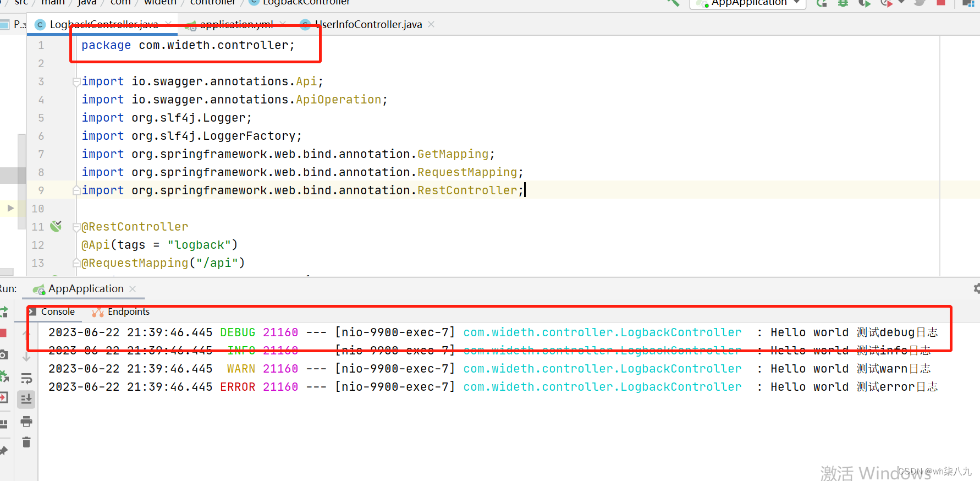Click the down arrow in console toolbar
This screenshot has width=980, height=481.
pyautogui.click(x=26, y=357)
